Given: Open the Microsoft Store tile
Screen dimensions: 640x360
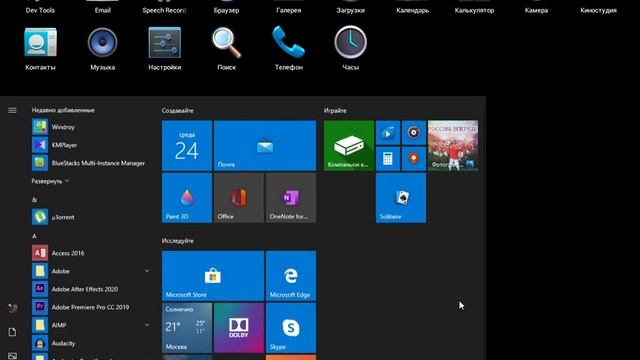Looking at the screenshot, I should [213, 276].
